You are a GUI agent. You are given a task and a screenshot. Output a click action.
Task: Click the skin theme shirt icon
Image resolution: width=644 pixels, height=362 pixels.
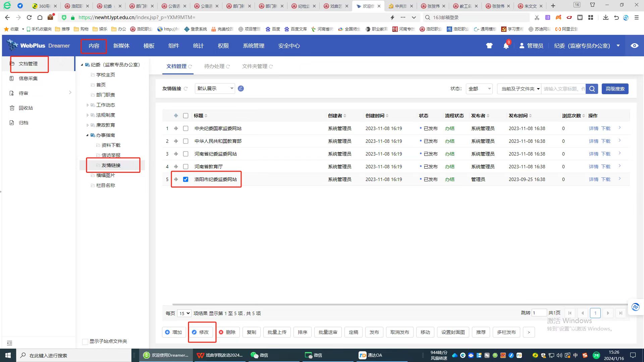(489, 46)
